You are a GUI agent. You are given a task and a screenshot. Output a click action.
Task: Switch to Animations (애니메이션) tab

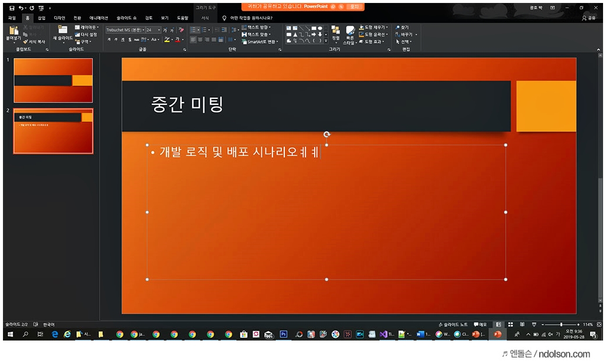point(99,18)
